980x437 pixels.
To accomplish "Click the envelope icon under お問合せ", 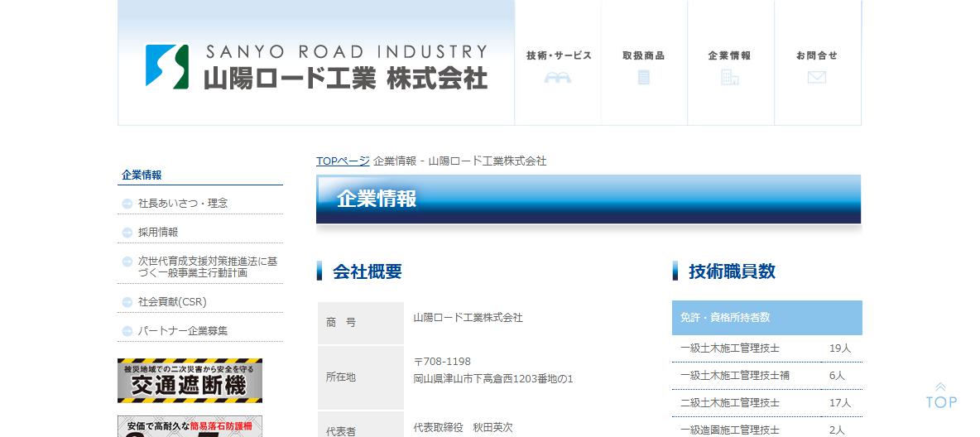I will 817,78.
